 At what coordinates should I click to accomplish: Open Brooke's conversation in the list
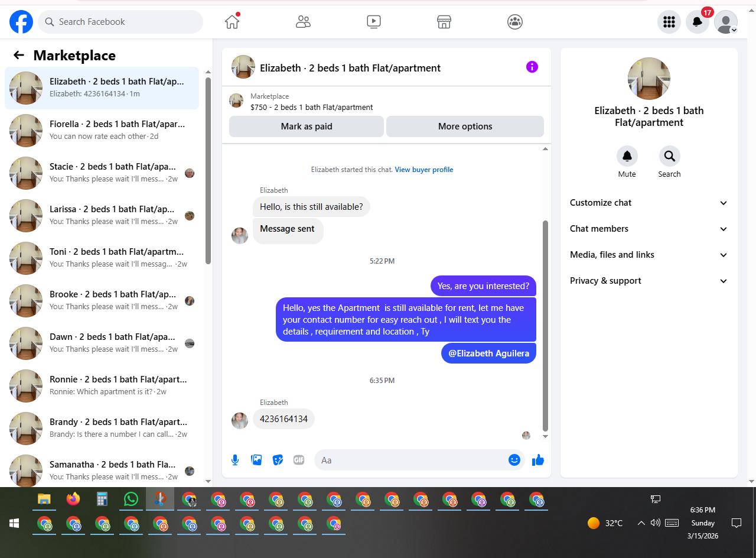click(102, 301)
